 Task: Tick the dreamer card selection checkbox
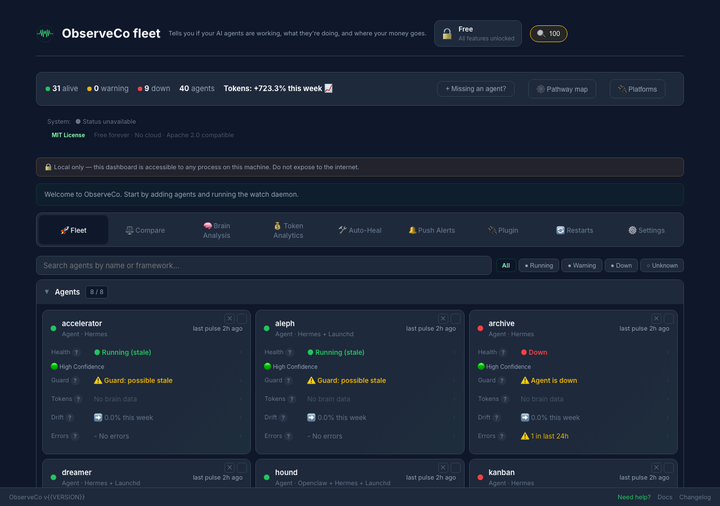coord(242,467)
